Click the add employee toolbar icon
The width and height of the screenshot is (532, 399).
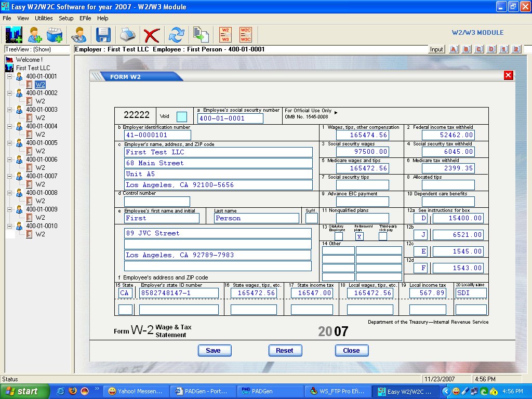[x=35, y=35]
